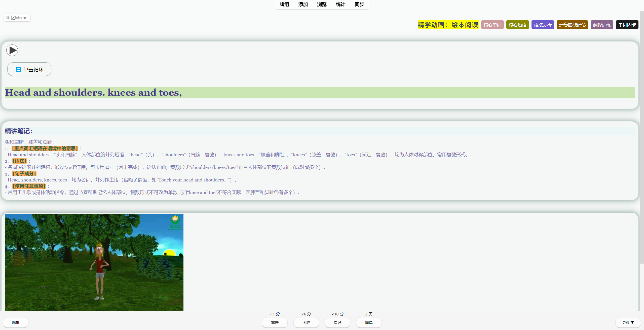Click the 句子成分 highlighted label
644x330 pixels.
click(24, 173)
